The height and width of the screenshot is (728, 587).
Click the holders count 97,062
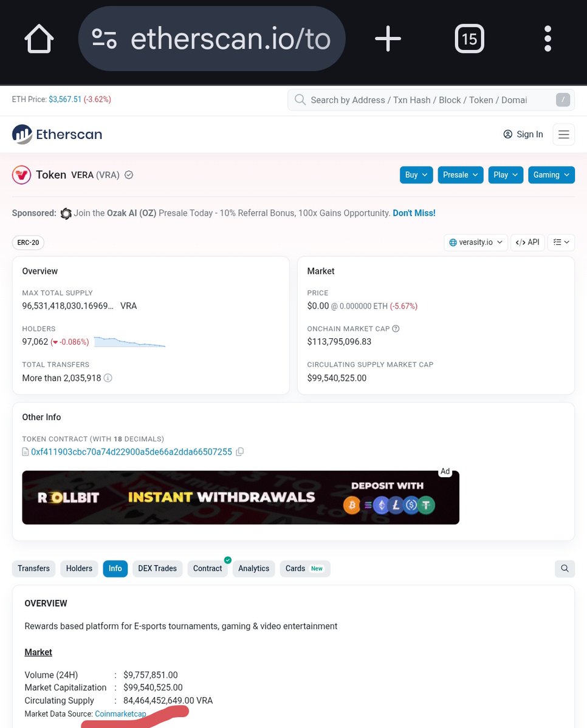tap(35, 342)
